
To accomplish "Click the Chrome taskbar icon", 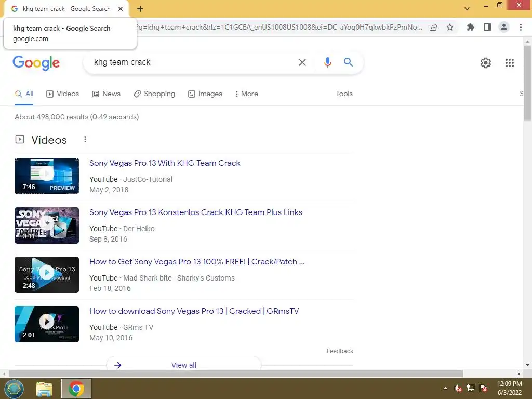I will click(76, 389).
